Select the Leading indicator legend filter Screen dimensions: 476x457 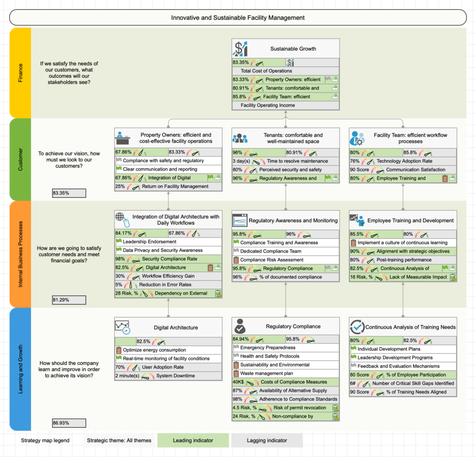(193, 440)
